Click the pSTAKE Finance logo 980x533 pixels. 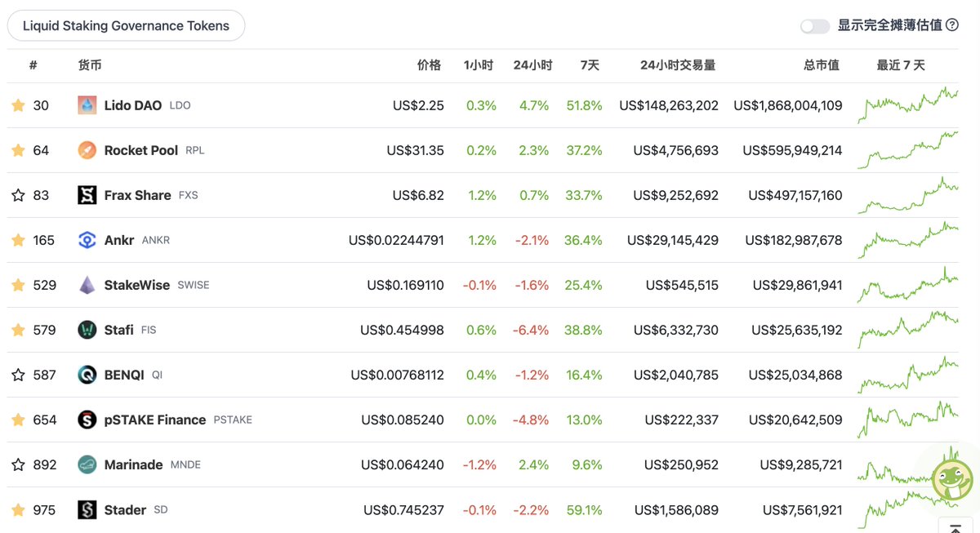click(87, 420)
